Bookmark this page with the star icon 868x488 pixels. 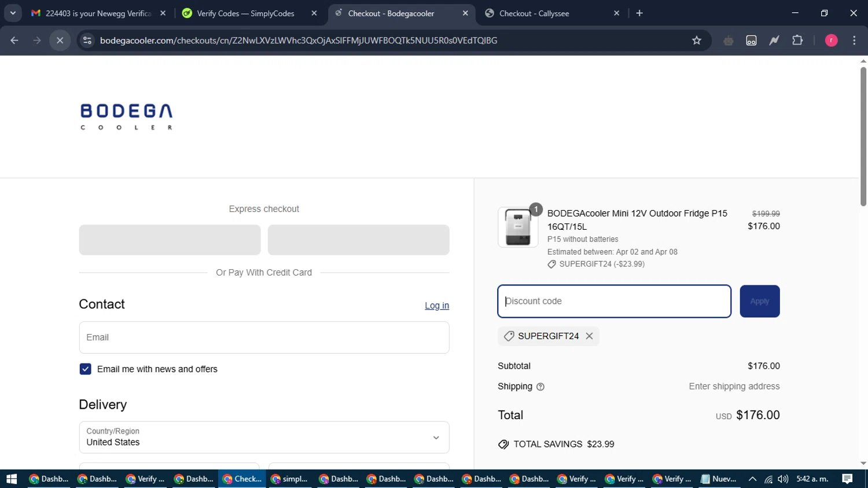pyautogui.click(x=697, y=40)
